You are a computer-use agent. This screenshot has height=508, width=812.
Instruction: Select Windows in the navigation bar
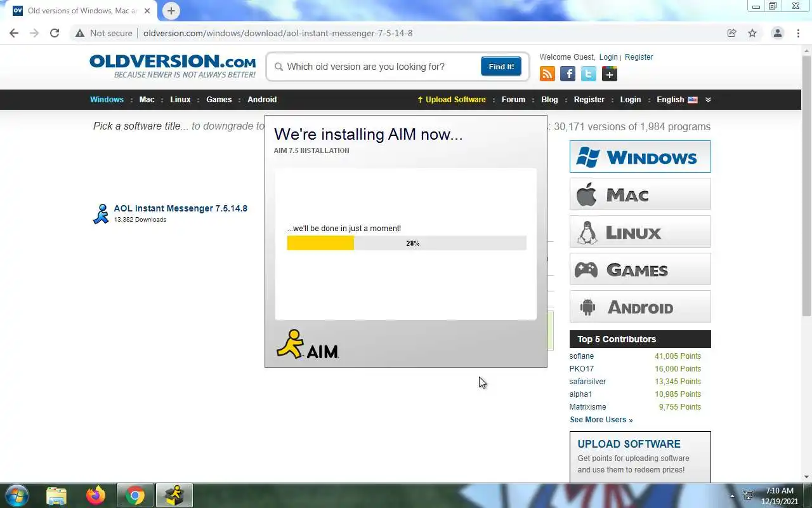point(107,100)
